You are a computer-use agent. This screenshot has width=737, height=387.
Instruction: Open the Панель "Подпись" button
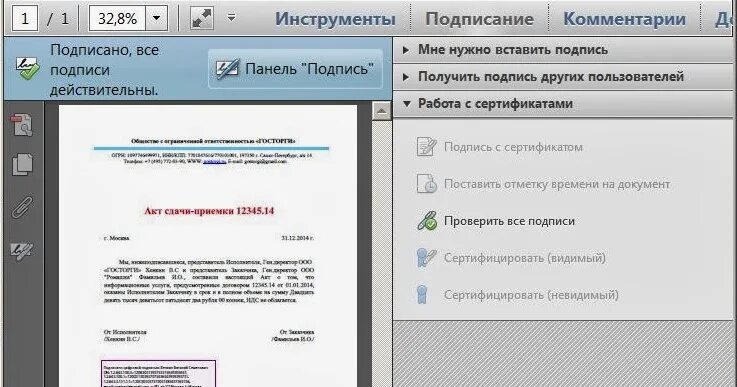point(295,69)
